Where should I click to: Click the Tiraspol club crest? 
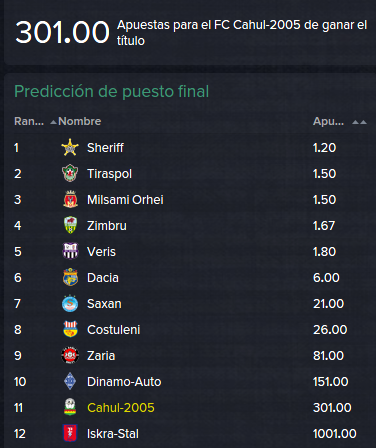point(70,173)
